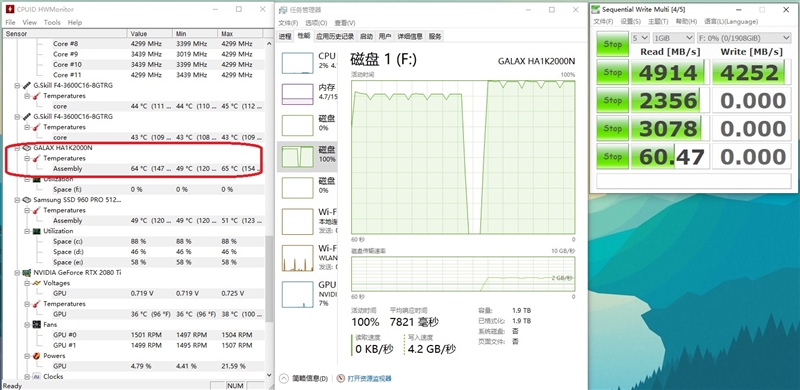Click the top Stop button beside the dropdowns
The width and height of the screenshot is (800, 390).
point(612,44)
